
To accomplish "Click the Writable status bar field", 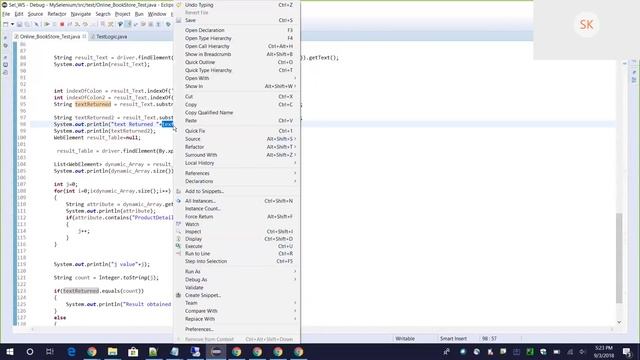I will pos(405,338).
